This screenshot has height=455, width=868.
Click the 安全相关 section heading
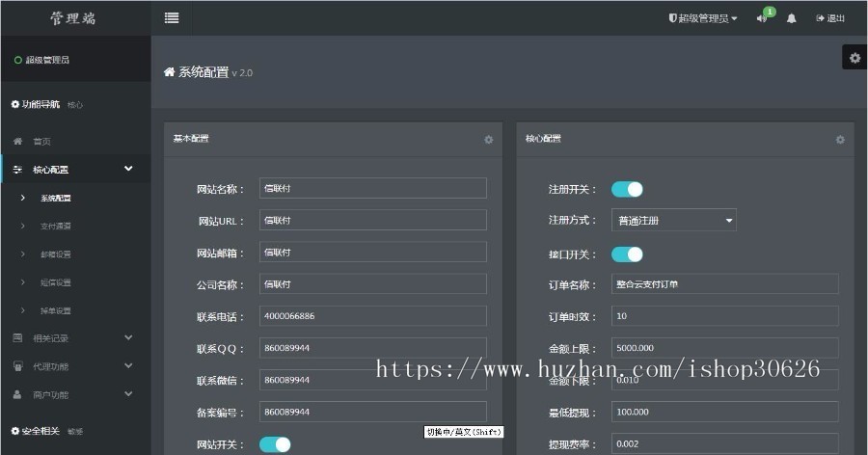click(41, 431)
